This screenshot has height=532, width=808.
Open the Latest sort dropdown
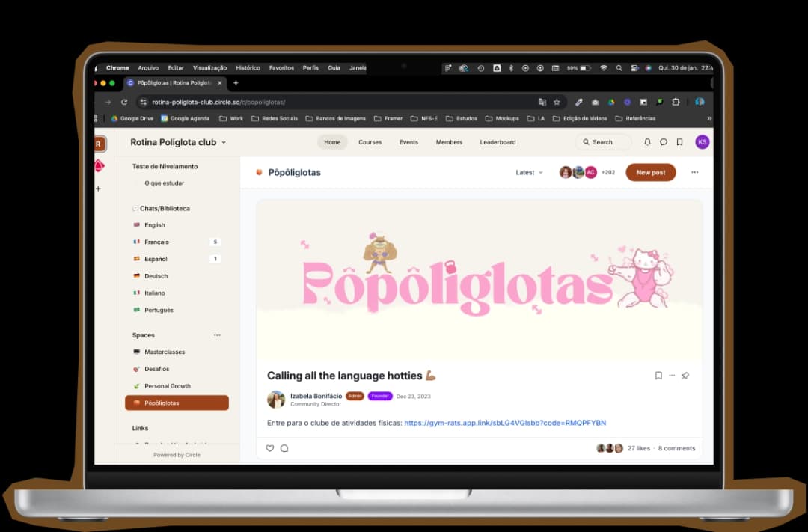pos(529,172)
